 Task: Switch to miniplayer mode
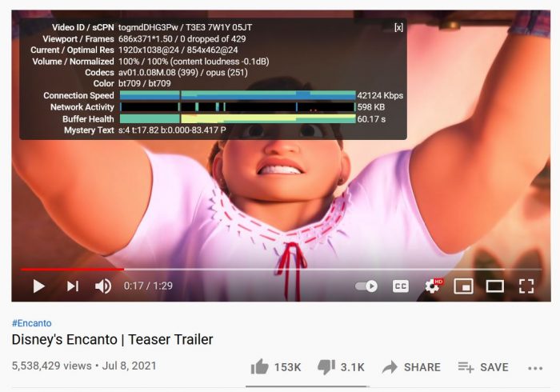[463, 286]
